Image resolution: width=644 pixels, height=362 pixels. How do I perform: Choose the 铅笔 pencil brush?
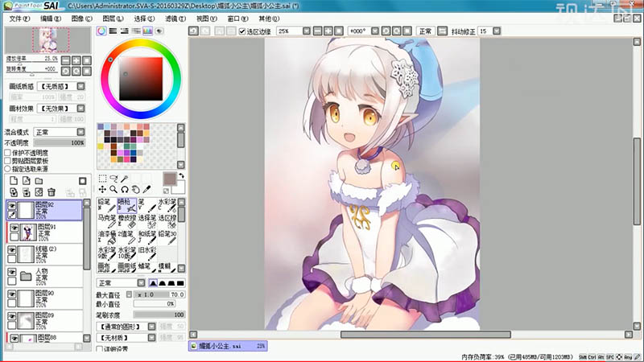point(107,205)
